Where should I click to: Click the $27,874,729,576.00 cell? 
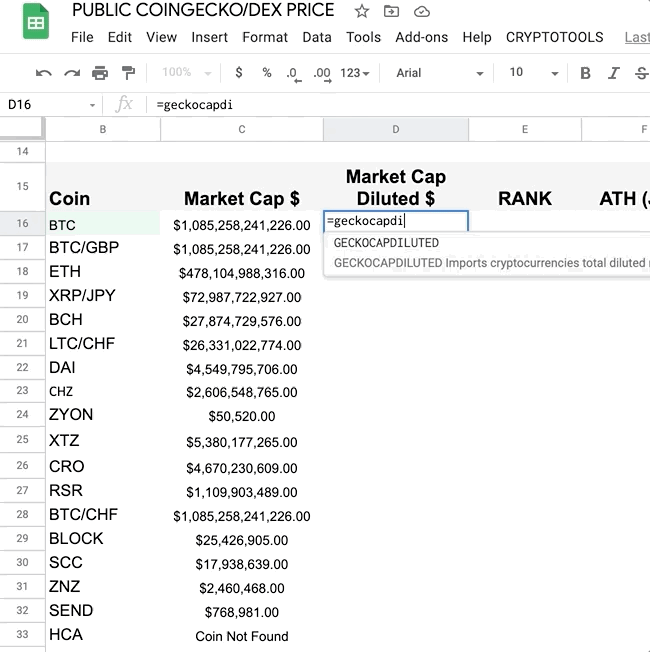click(242, 321)
